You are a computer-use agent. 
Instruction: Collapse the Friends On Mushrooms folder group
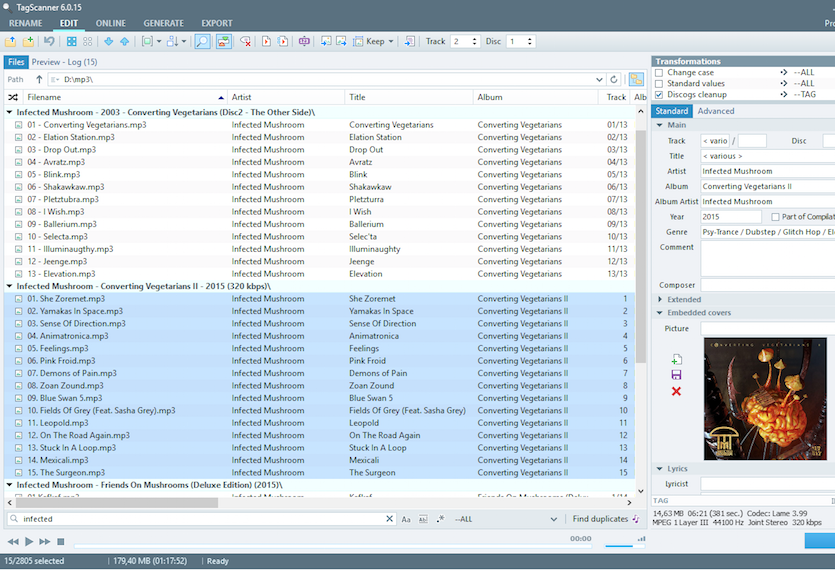[x=9, y=485]
